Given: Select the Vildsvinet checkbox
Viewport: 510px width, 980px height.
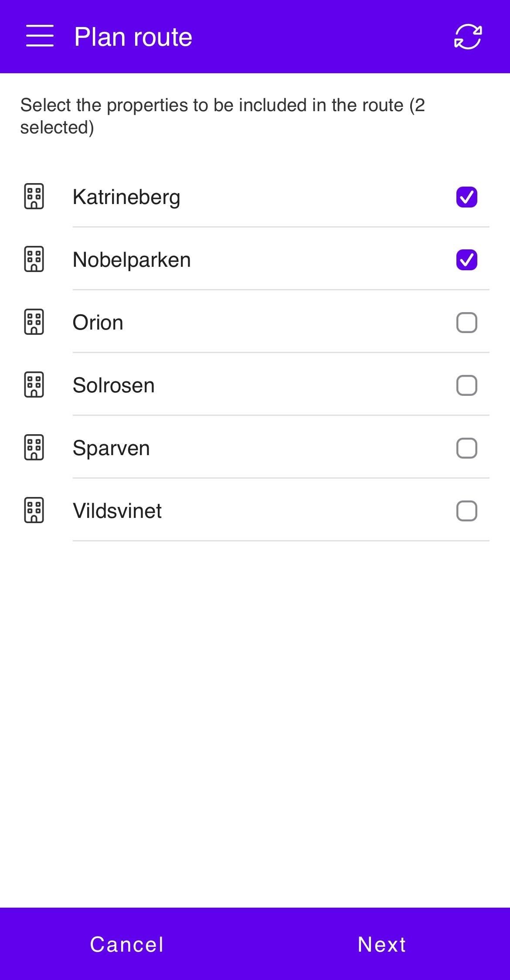Looking at the screenshot, I should coord(466,511).
